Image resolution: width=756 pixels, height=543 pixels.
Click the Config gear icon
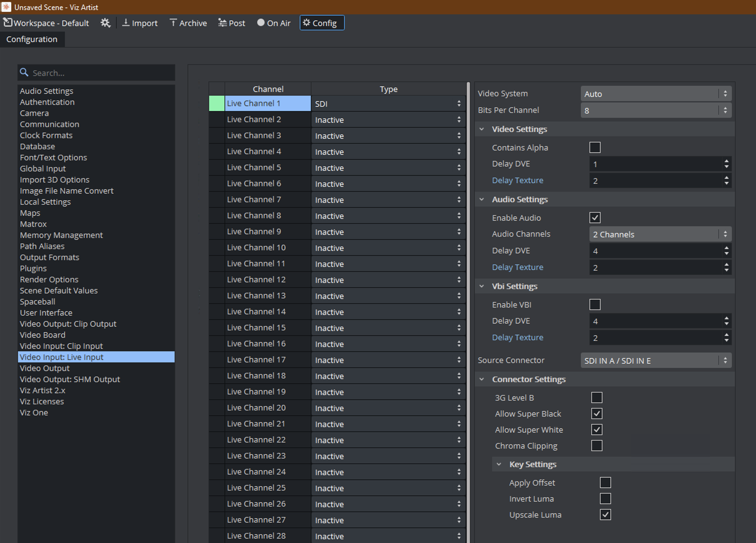(x=307, y=23)
